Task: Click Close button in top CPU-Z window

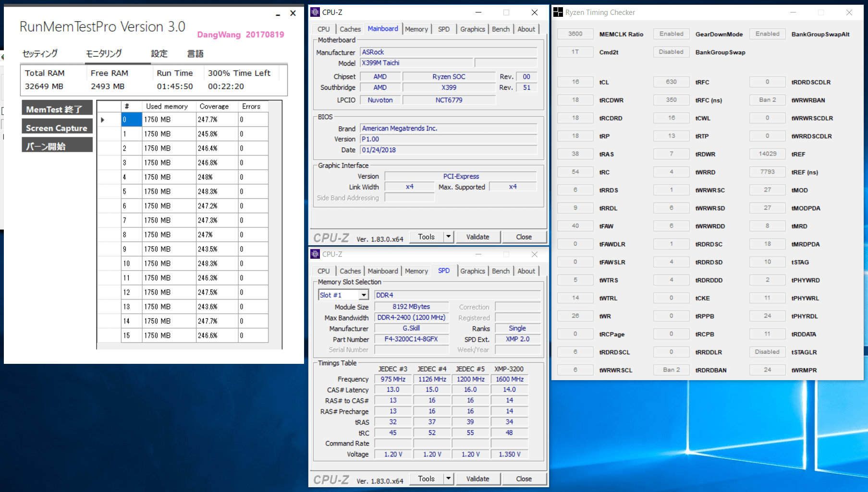Action: (x=524, y=237)
